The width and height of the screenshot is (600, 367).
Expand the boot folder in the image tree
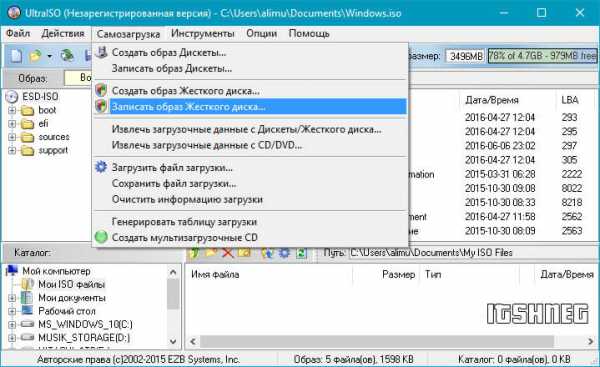(12, 111)
